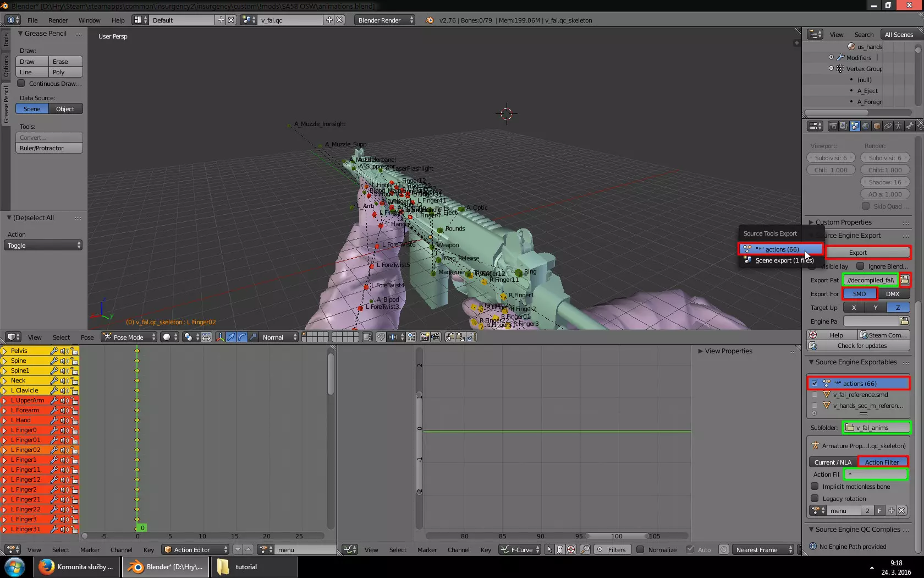Open the Bone properties tab
Image resolution: width=924 pixels, height=578 pixels.
(x=910, y=126)
